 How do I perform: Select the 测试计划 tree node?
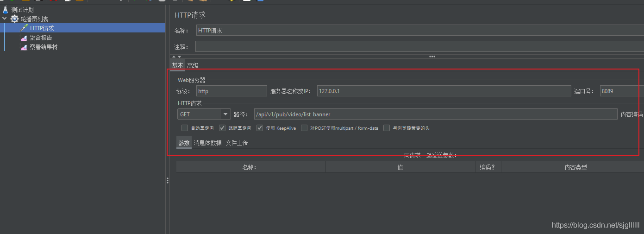(x=22, y=10)
